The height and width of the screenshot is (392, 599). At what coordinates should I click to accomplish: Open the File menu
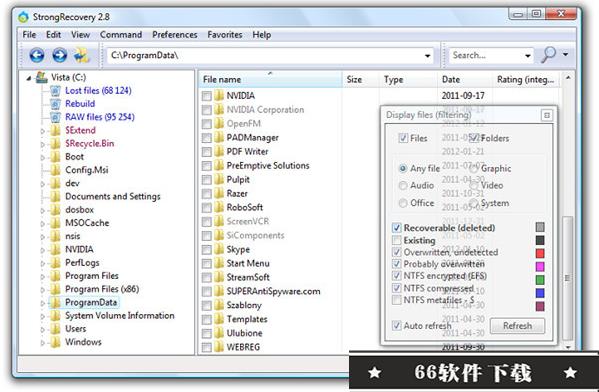coord(29,35)
